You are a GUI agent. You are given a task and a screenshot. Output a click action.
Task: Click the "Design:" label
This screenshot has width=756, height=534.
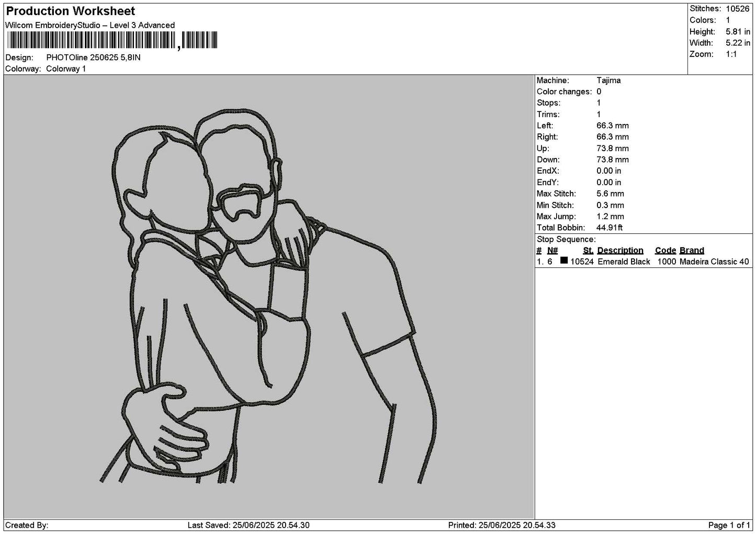tap(19, 58)
